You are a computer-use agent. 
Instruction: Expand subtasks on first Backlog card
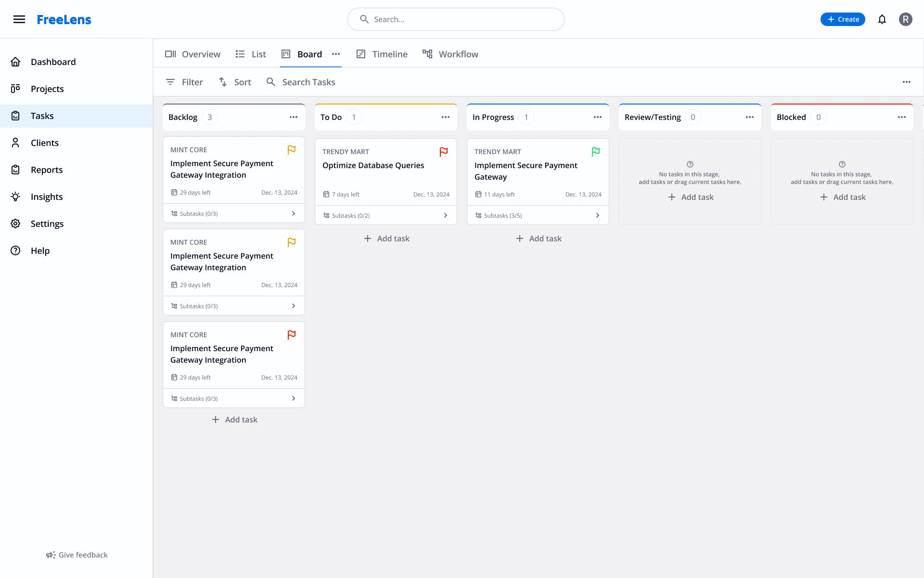[293, 213]
